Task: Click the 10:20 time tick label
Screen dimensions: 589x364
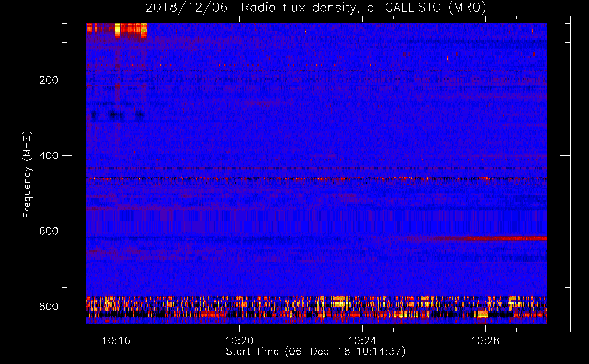Action: pos(239,341)
